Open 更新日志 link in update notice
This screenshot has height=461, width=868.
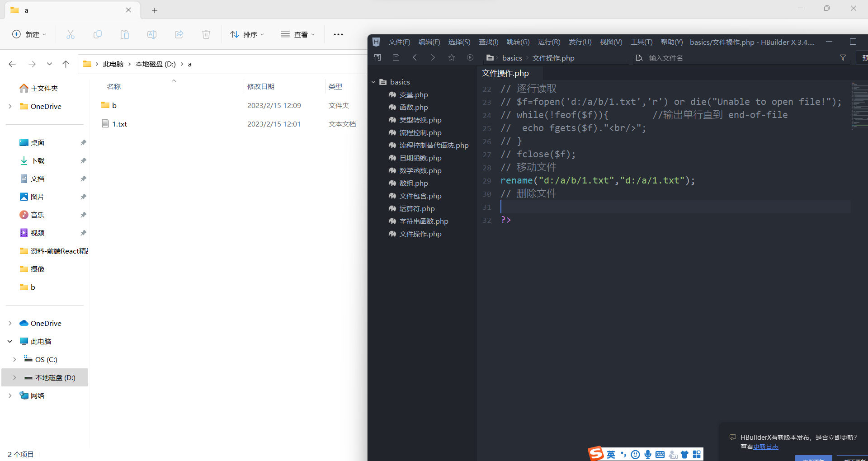click(x=766, y=447)
